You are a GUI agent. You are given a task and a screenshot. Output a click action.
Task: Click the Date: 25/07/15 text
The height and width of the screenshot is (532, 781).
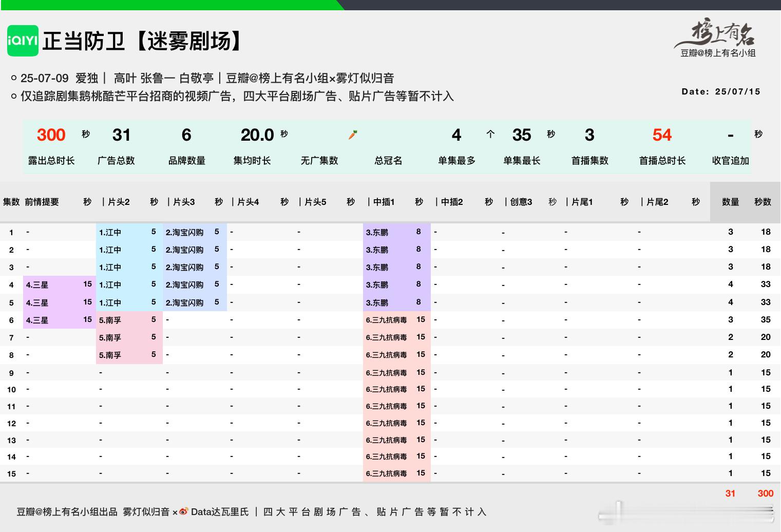coord(721,92)
